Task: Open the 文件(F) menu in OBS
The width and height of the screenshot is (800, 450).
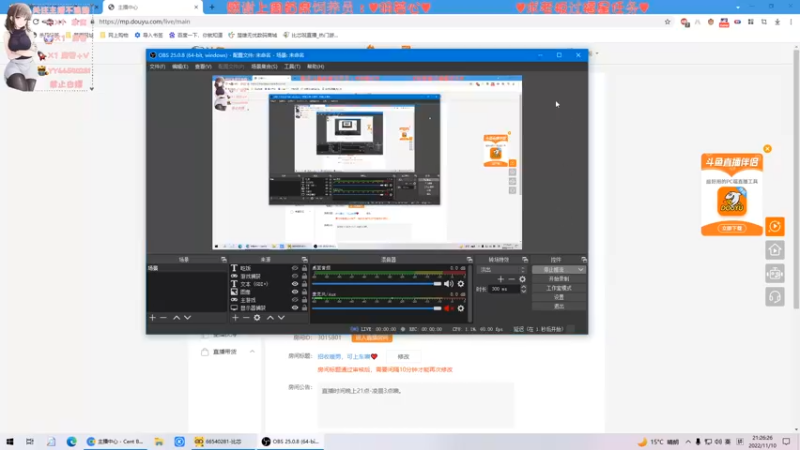Action: pyautogui.click(x=157, y=66)
